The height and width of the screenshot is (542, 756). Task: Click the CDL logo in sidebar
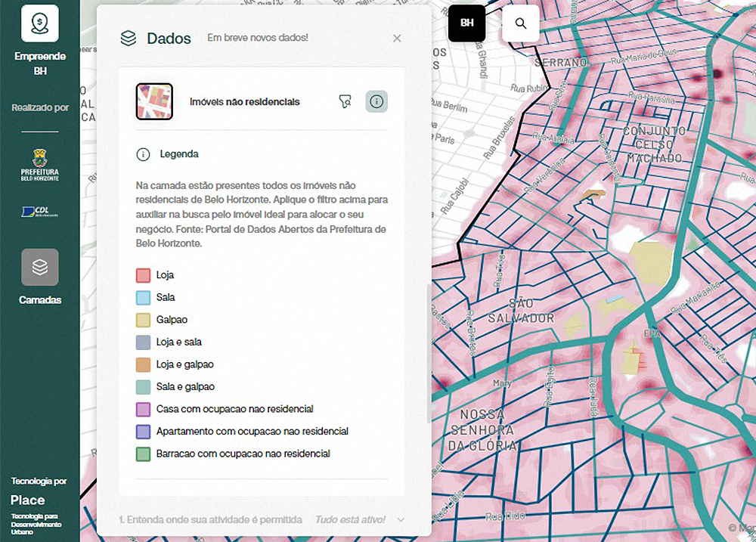[x=40, y=212]
